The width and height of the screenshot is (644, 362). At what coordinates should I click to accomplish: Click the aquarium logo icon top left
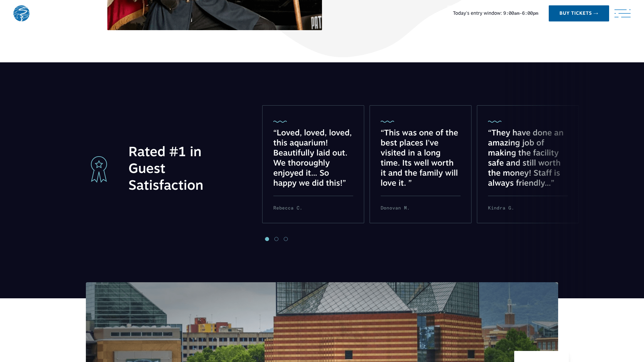click(21, 13)
